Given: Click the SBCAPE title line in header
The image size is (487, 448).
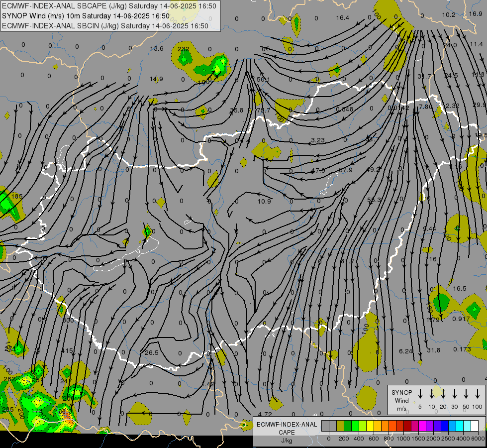Looking at the screenshot, I should [109, 6].
